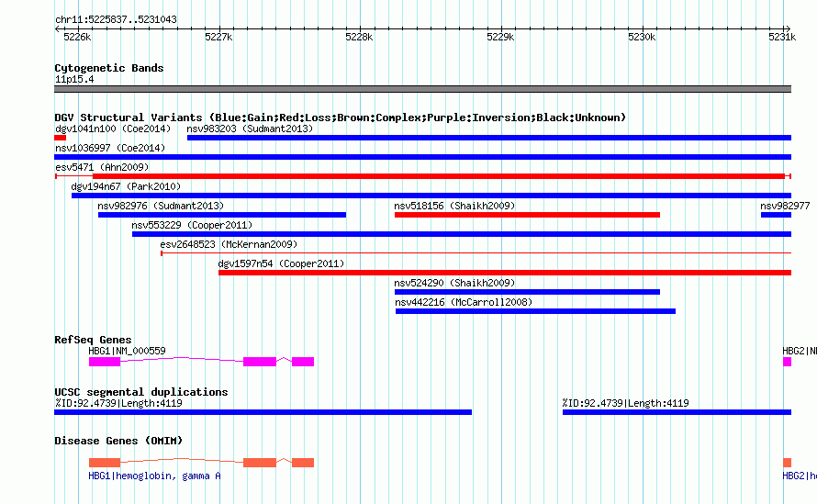Open nsv553229 (Cooper2011) gain variant

[462, 234]
